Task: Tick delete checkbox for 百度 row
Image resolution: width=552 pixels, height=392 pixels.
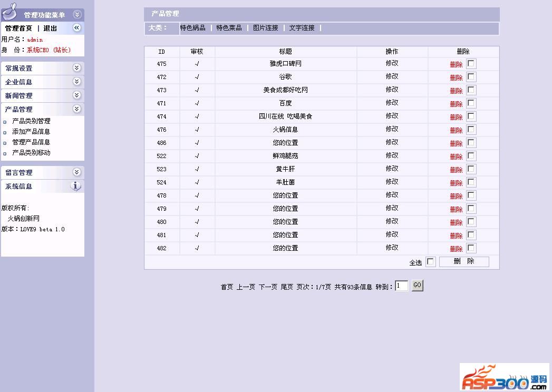Action: point(471,103)
